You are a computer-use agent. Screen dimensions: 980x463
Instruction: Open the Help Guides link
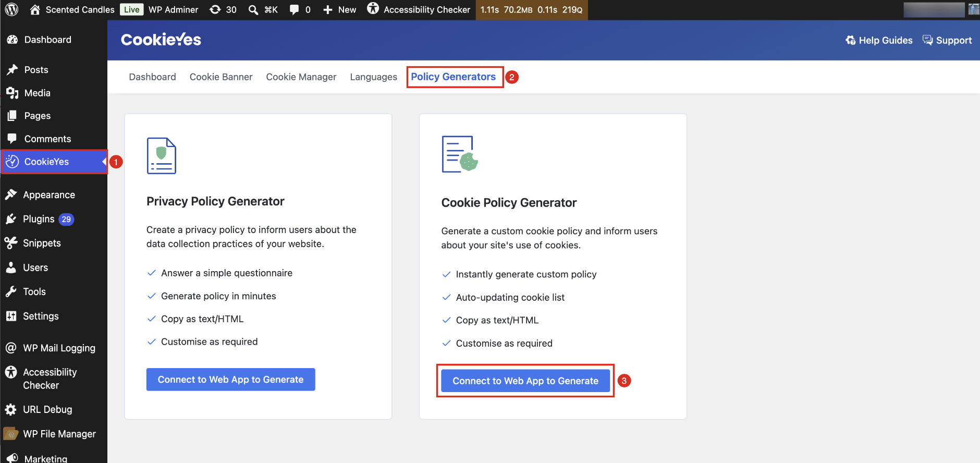pos(886,41)
